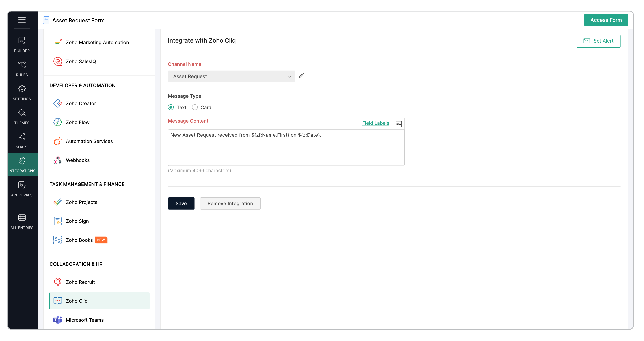The width and height of the screenshot is (644, 341).
Task: Expand the Channel Name dropdown
Action: pyautogui.click(x=231, y=76)
